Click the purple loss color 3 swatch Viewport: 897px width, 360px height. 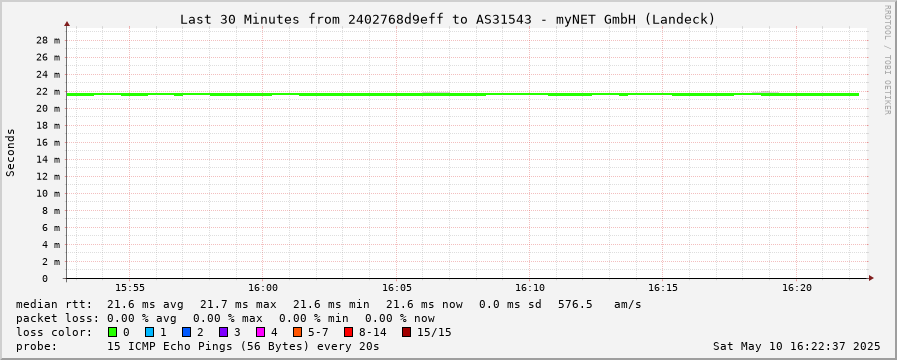223,332
